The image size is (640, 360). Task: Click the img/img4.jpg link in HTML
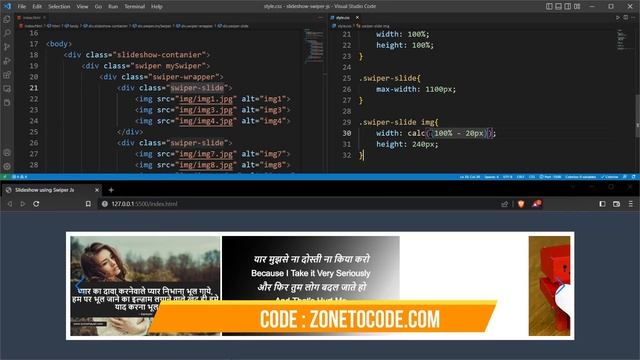[x=206, y=121]
